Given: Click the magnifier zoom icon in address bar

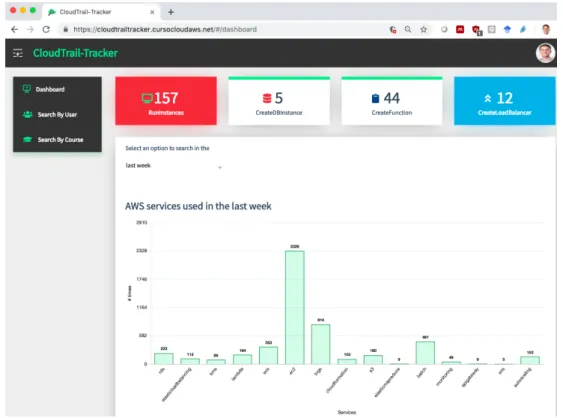Looking at the screenshot, I should [x=408, y=29].
